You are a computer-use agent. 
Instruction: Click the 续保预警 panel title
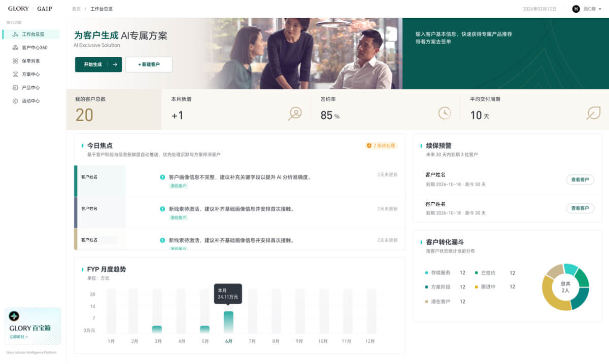[x=439, y=145]
